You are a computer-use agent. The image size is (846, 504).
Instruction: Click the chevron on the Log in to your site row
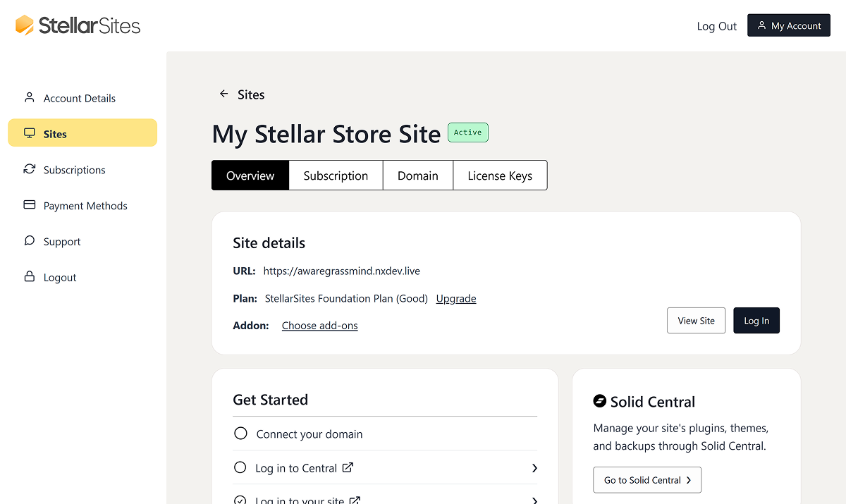[x=534, y=500]
